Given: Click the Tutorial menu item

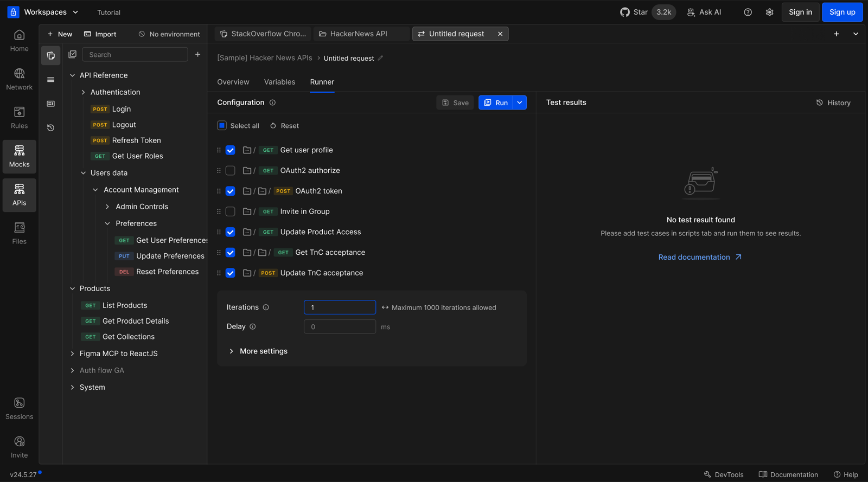Looking at the screenshot, I should (x=108, y=12).
